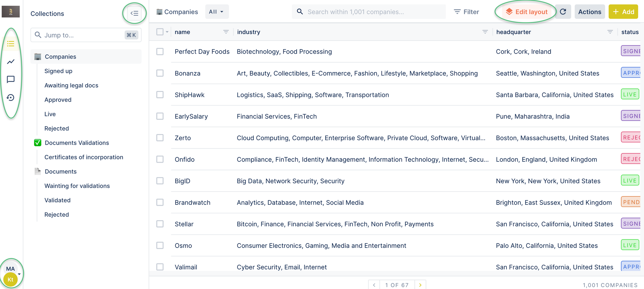Screen dimensions: 644x289
Task: Click LIVE status badge for ShipHawk
Action: (630, 95)
